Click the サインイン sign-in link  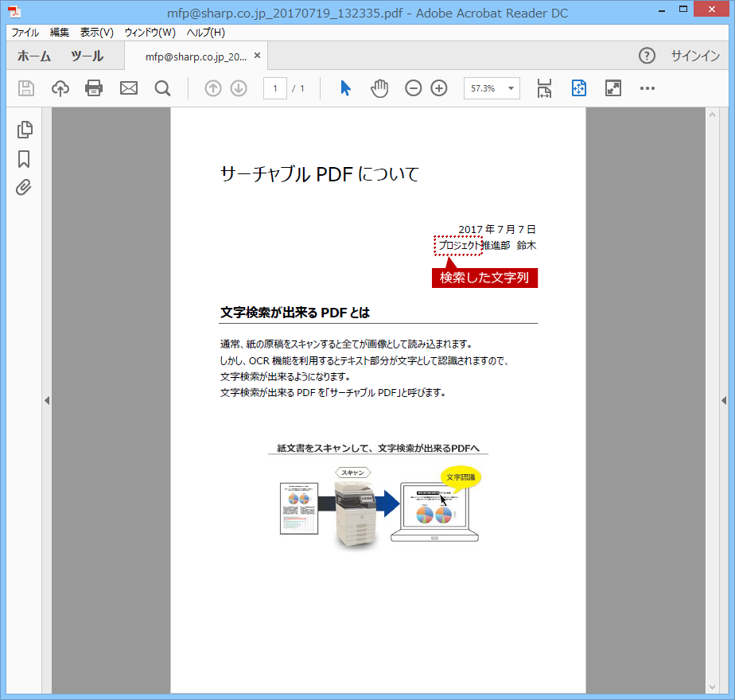(x=695, y=56)
